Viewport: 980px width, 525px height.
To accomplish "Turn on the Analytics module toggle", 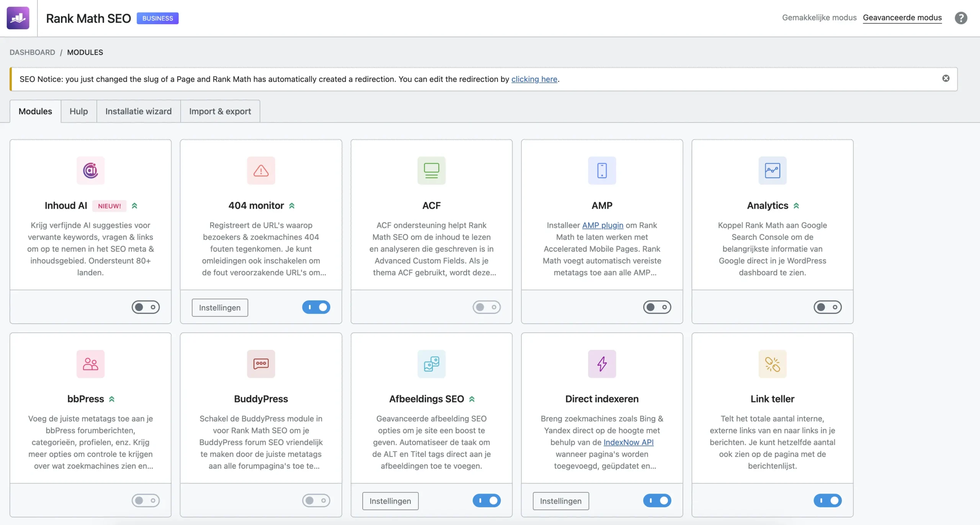I will 828,307.
